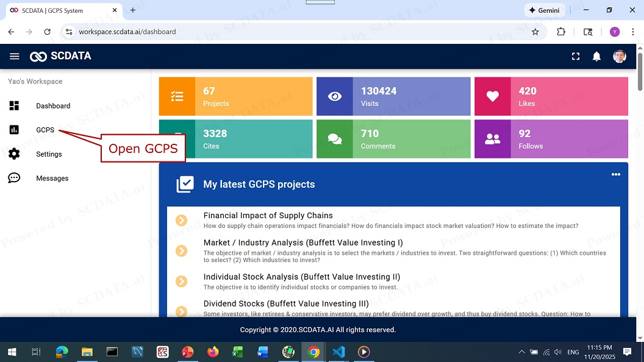Open Settings in the sidebar

[49, 154]
